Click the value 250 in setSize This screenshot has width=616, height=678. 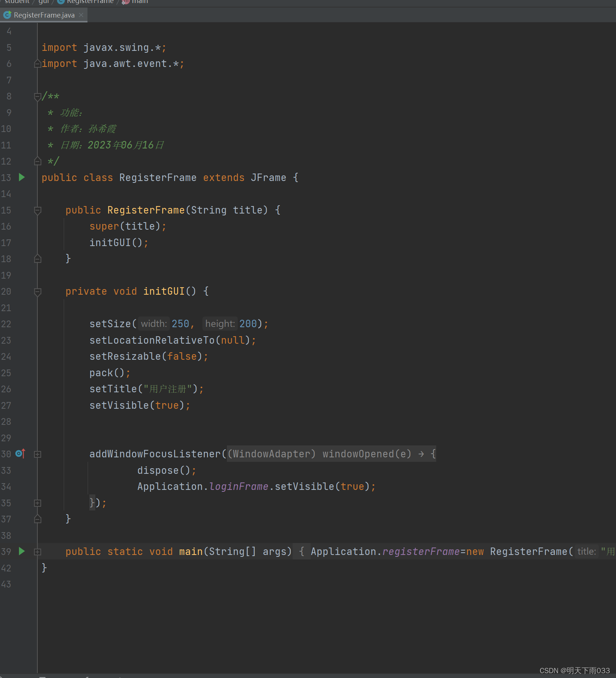point(180,324)
